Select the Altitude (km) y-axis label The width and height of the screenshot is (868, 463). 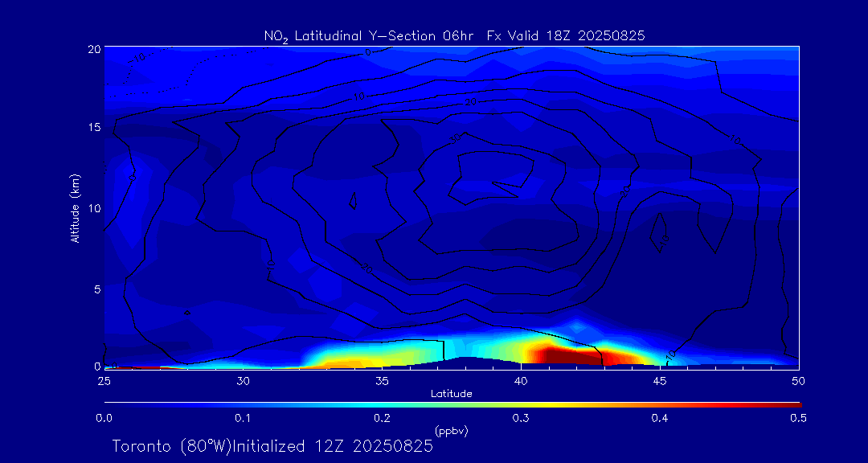tap(75, 208)
